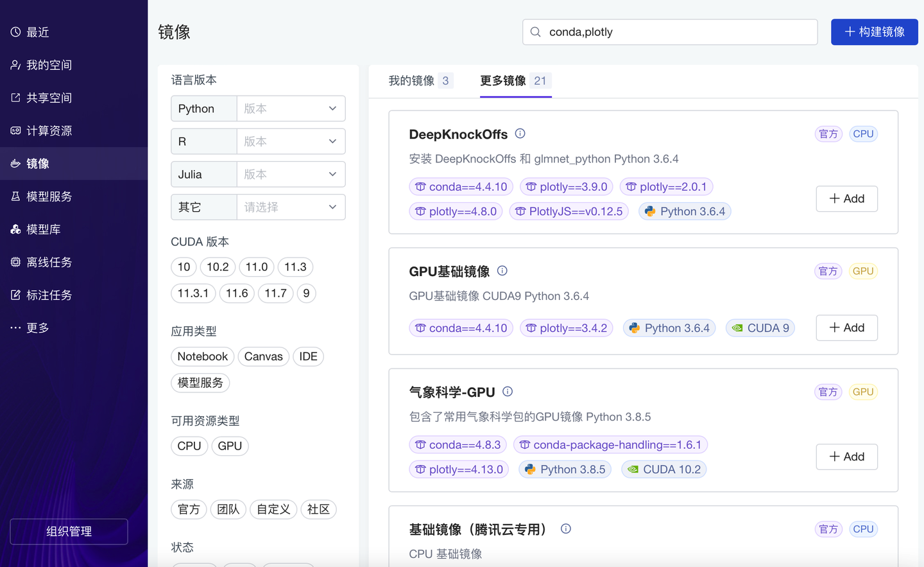The image size is (924, 567).
Task: Click the CPU badge on DeepKnockOffs card
Action: coord(863,134)
